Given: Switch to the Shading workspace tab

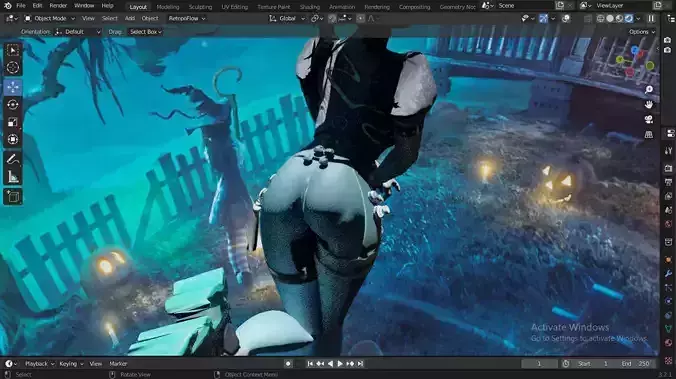Looking at the screenshot, I should [310, 7].
